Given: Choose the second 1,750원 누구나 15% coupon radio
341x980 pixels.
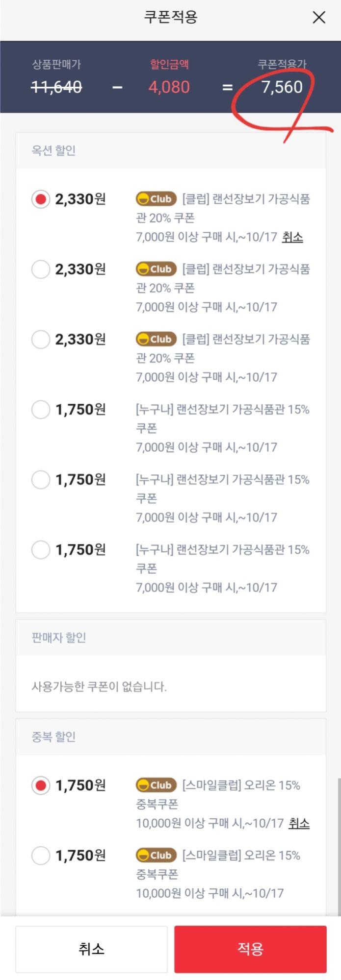Looking at the screenshot, I should (x=41, y=479).
